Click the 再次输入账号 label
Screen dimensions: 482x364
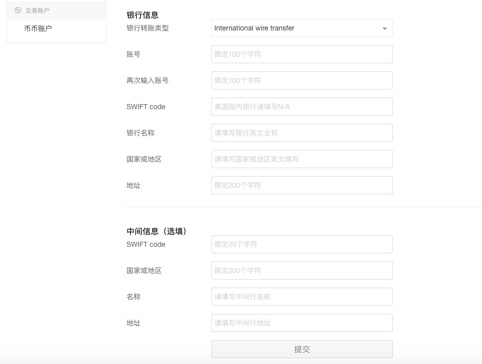coord(147,80)
